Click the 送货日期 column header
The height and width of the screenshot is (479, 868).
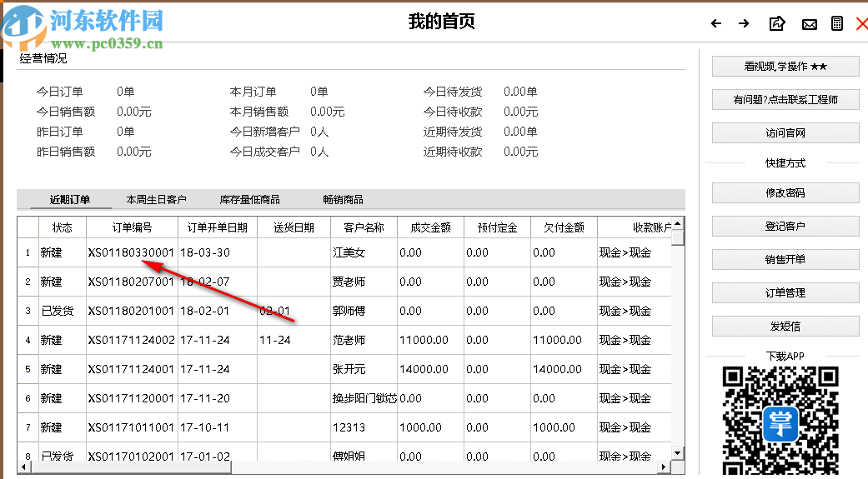pos(294,227)
